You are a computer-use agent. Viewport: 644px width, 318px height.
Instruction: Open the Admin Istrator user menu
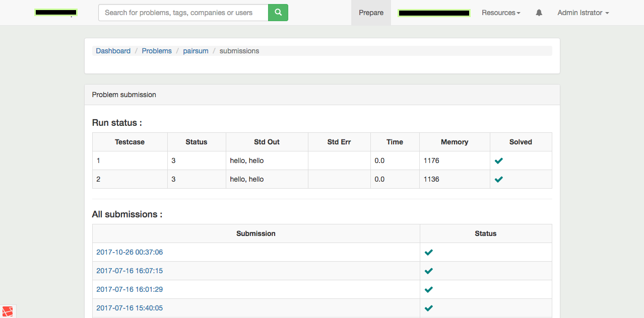pyautogui.click(x=583, y=13)
